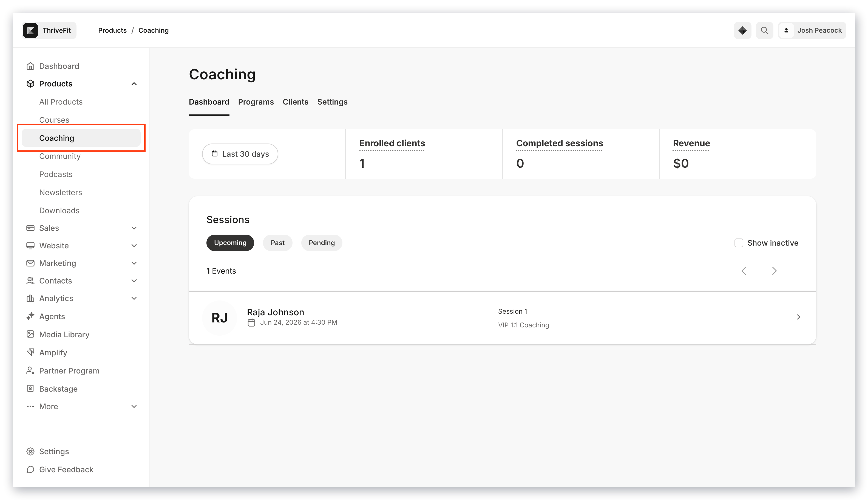Click the Enrolled clients label
868x500 pixels.
point(392,143)
